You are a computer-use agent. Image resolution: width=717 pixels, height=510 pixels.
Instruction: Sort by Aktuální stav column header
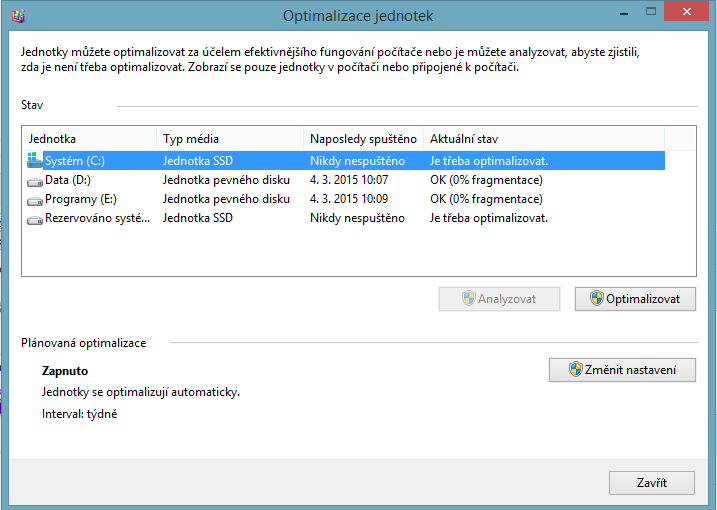point(544,139)
